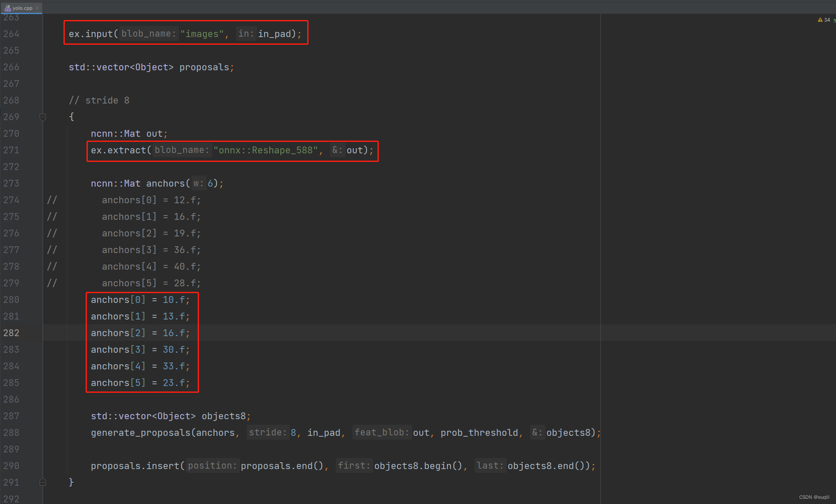
Task: Click commented line anchors[4] = 40.f
Action: tap(151, 266)
